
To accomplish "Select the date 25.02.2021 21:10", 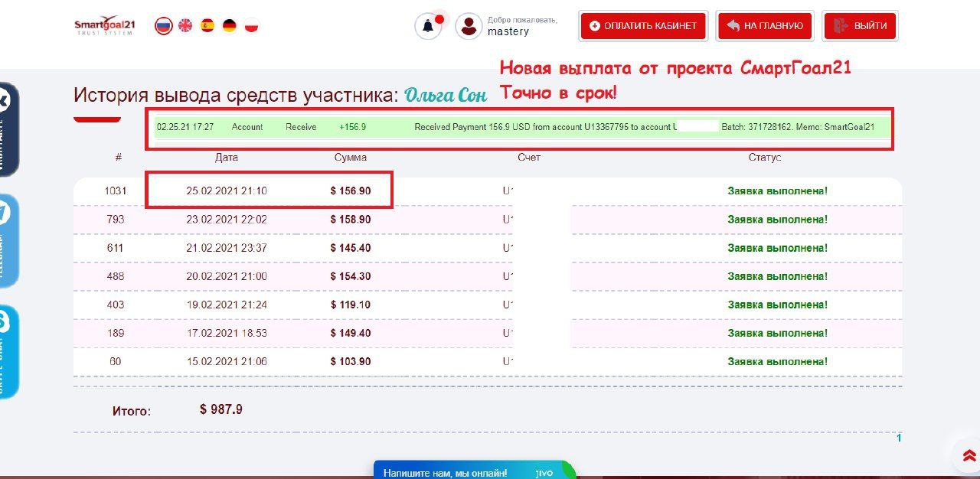I will click(227, 191).
